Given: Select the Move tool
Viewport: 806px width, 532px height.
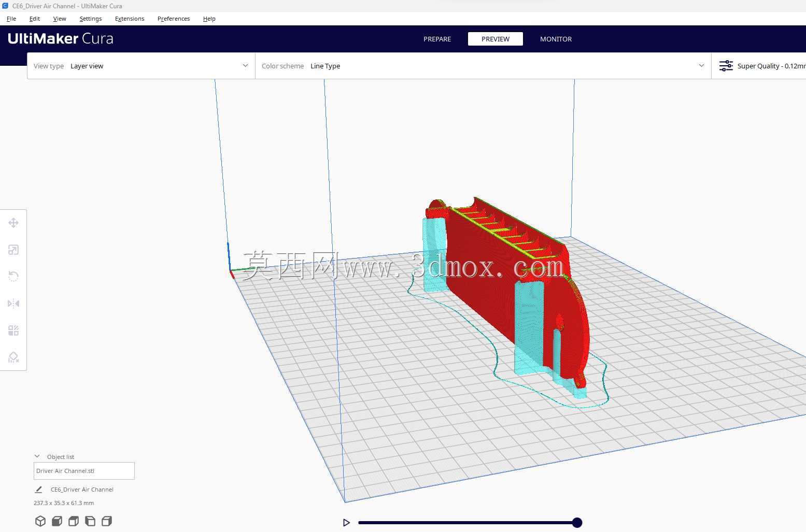Looking at the screenshot, I should coord(13,223).
